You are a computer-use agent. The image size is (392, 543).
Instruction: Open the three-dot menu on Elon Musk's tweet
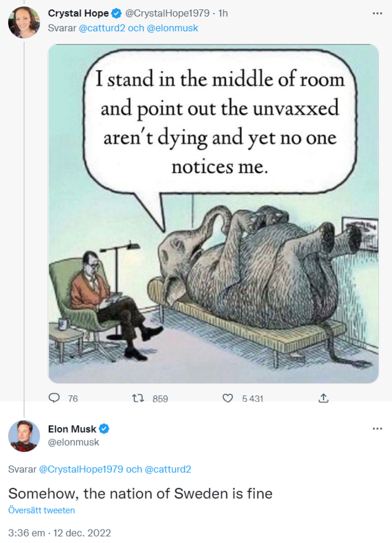coord(377,428)
